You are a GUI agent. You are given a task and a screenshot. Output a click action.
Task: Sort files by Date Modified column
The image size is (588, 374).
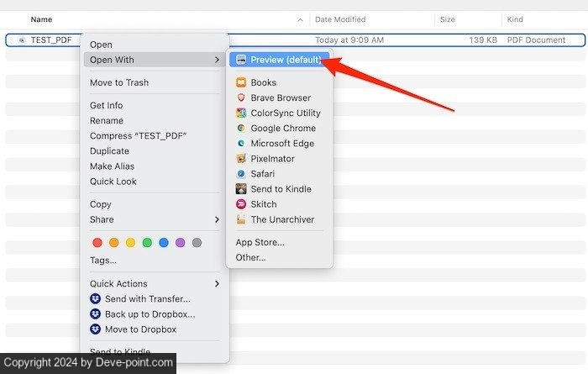pos(339,18)
